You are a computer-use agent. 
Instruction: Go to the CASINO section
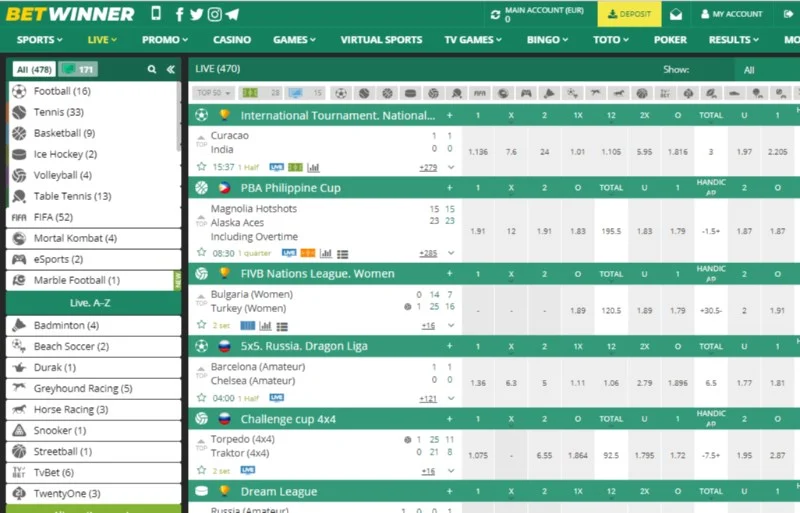click(x=232, y=39)
